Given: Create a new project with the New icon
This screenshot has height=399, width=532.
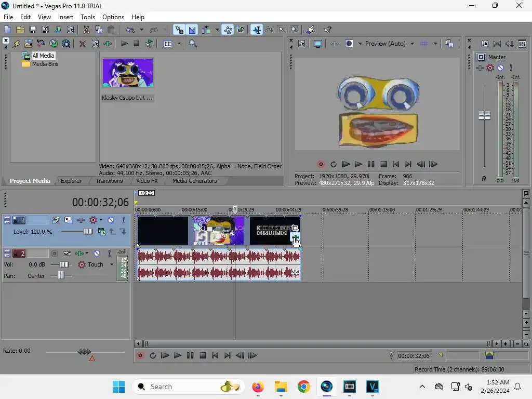Looking at the screenshot, I should point(7,30).
